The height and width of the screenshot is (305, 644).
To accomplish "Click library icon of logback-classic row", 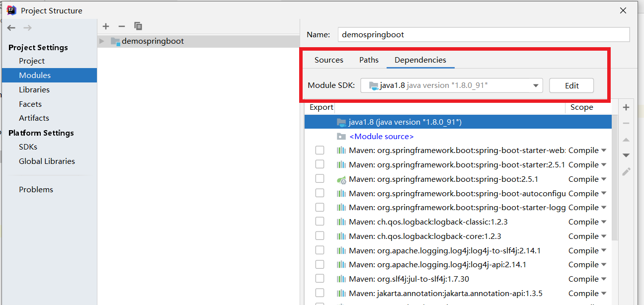I will [x=341, y=222].
